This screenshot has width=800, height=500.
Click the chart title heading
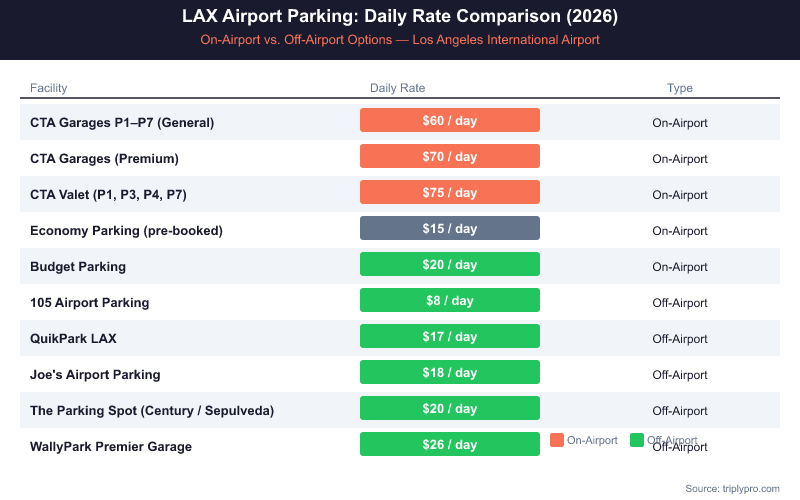pos(400,17)
